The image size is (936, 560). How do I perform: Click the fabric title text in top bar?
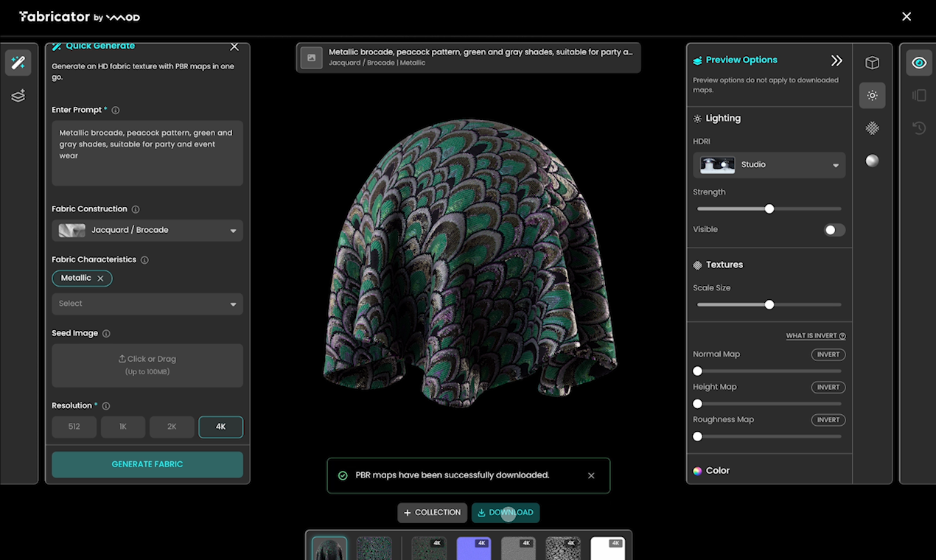coord(481,52)
